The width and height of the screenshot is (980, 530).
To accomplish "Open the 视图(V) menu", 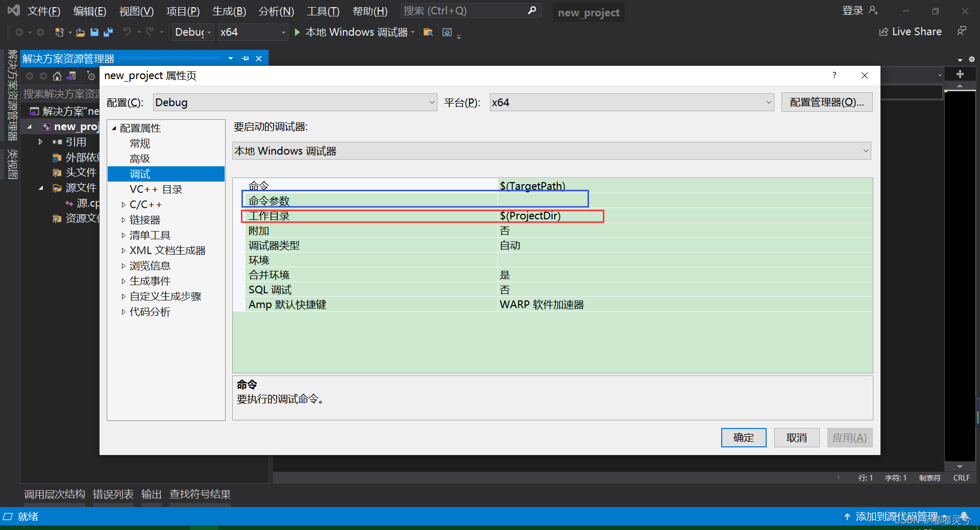I will tap(136, 11).
